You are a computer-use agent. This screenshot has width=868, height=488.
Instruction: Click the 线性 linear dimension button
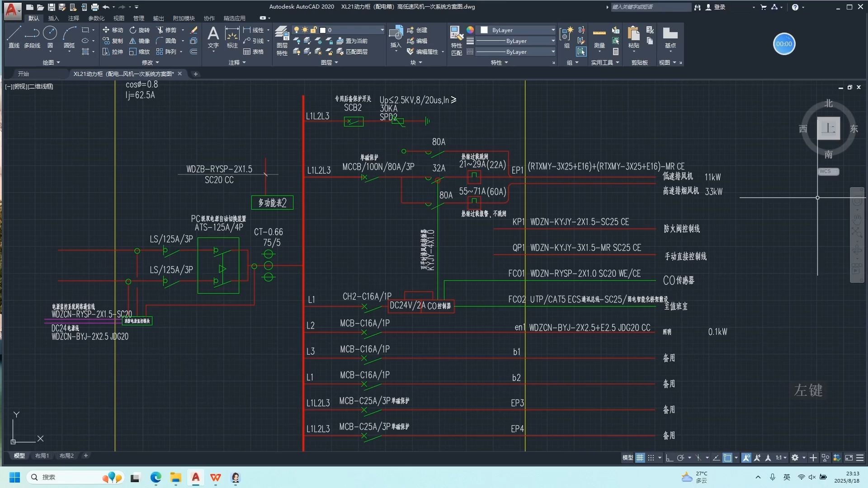[254, 30]
